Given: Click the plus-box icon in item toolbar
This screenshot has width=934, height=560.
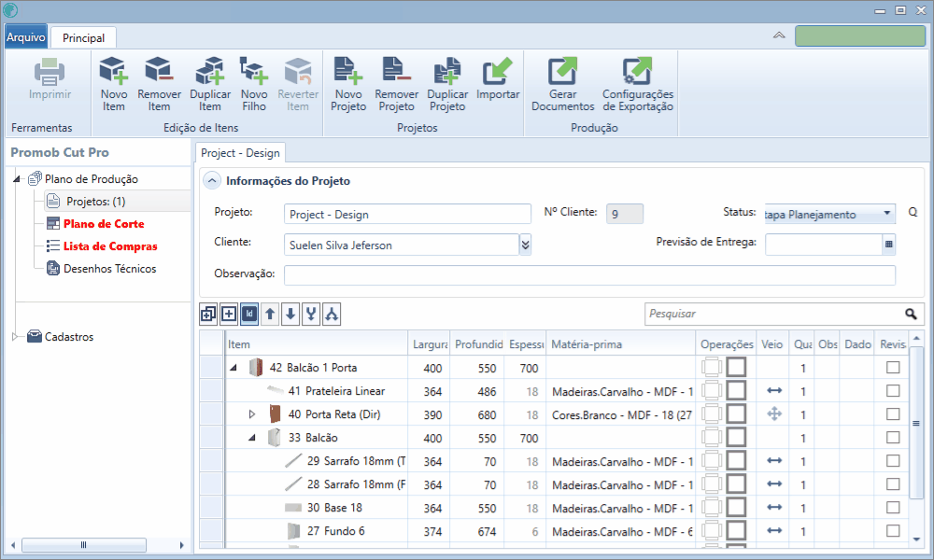Looking at the screenshot, I should (x=229, y=314).
